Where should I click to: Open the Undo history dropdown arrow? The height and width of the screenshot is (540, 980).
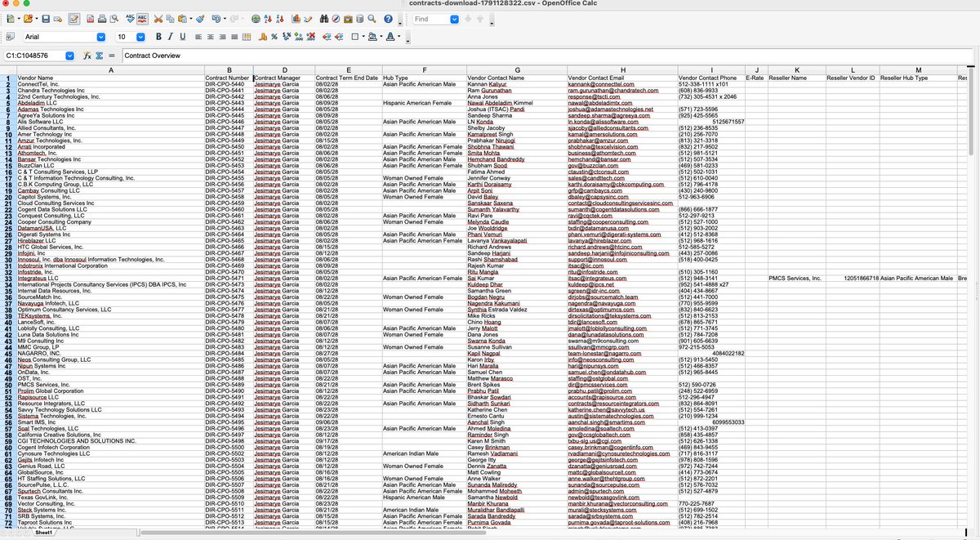[x=225, y=19]
